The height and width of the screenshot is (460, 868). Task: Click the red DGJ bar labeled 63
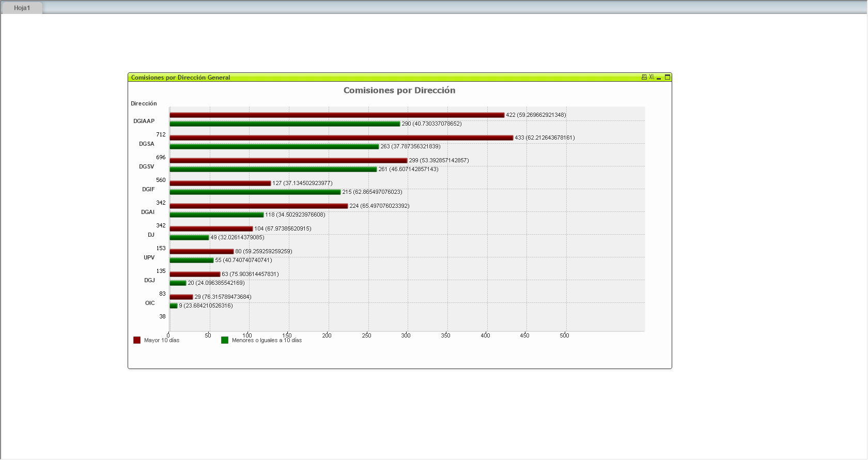click(x=195, y=274)
